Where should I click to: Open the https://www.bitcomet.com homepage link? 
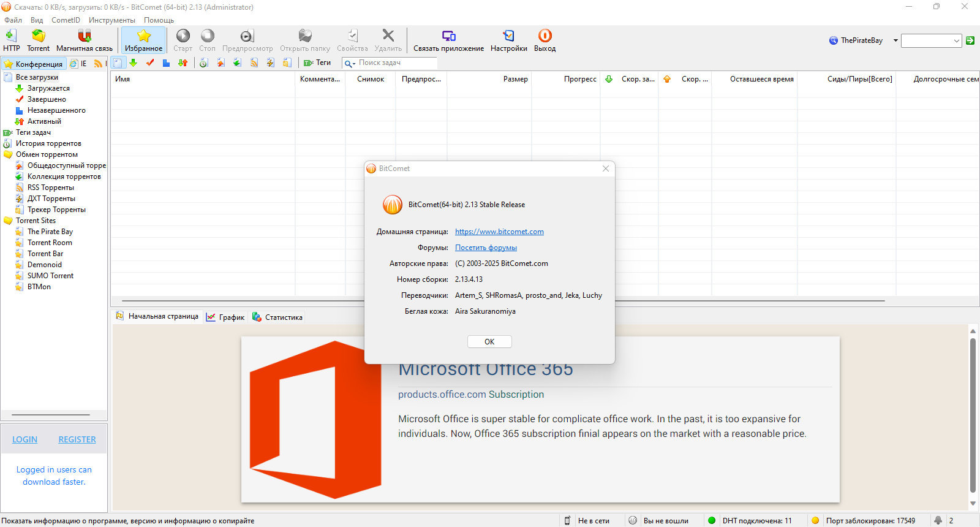pos(499,232)
